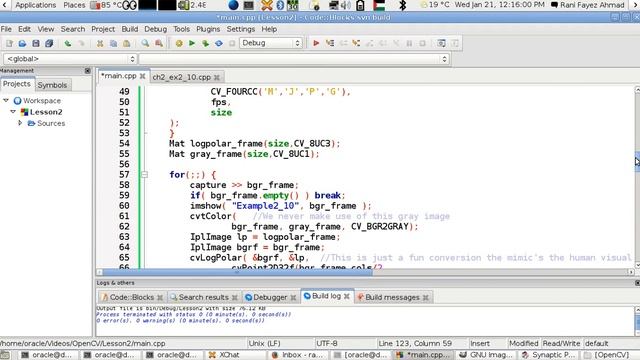Click the Build gear icon

click(179, 43)
